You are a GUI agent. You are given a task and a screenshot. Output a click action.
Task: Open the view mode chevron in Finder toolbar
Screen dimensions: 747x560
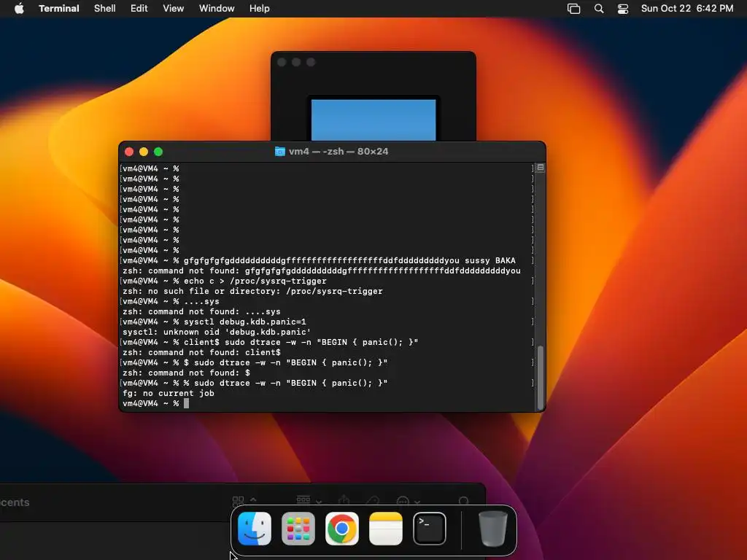click(253, 500)
